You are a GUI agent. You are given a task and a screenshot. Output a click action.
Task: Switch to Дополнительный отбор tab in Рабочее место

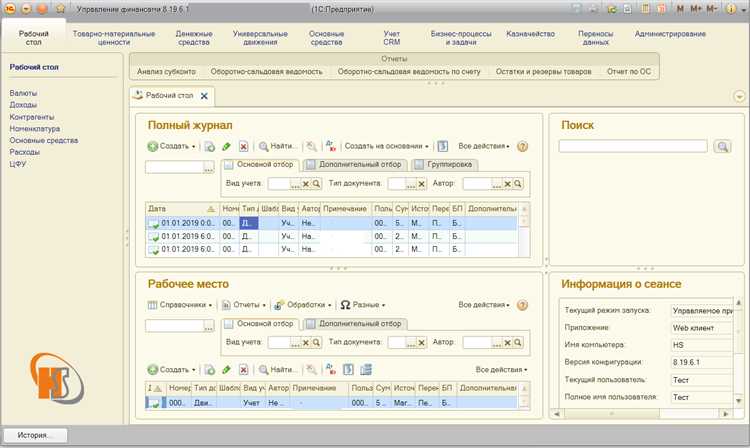tap(356, 323)
